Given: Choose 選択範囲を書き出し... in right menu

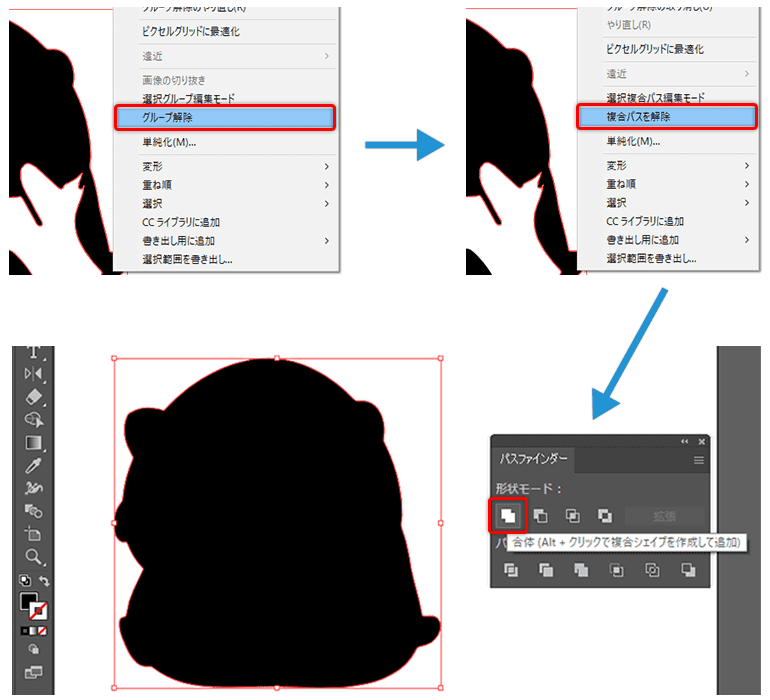Looking at the screenshot, I should pos(668,258).
